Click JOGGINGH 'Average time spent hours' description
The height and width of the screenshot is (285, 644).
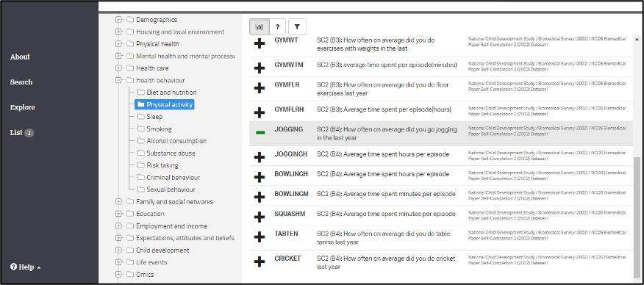pyautogui.click(x=383, y=154)
